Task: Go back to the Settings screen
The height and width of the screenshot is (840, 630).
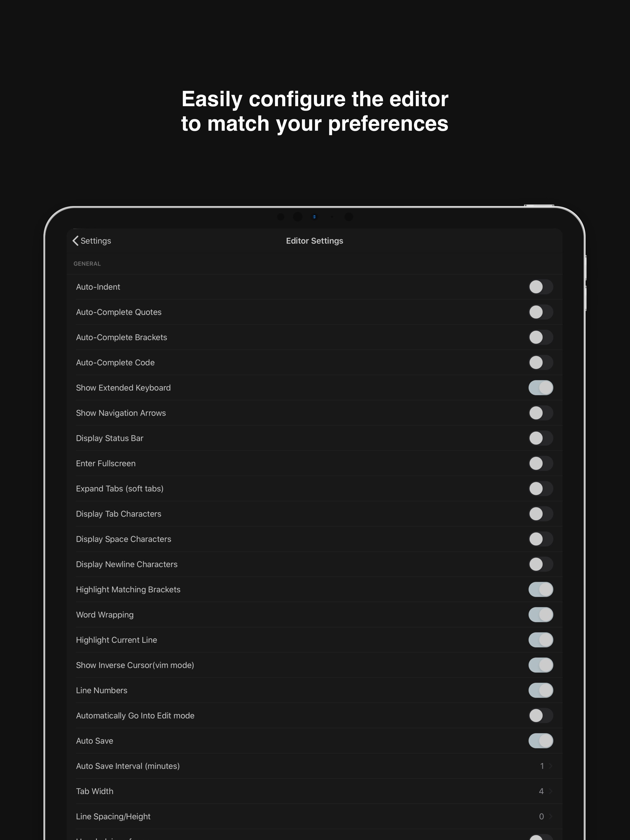Action: pos(91,240)
